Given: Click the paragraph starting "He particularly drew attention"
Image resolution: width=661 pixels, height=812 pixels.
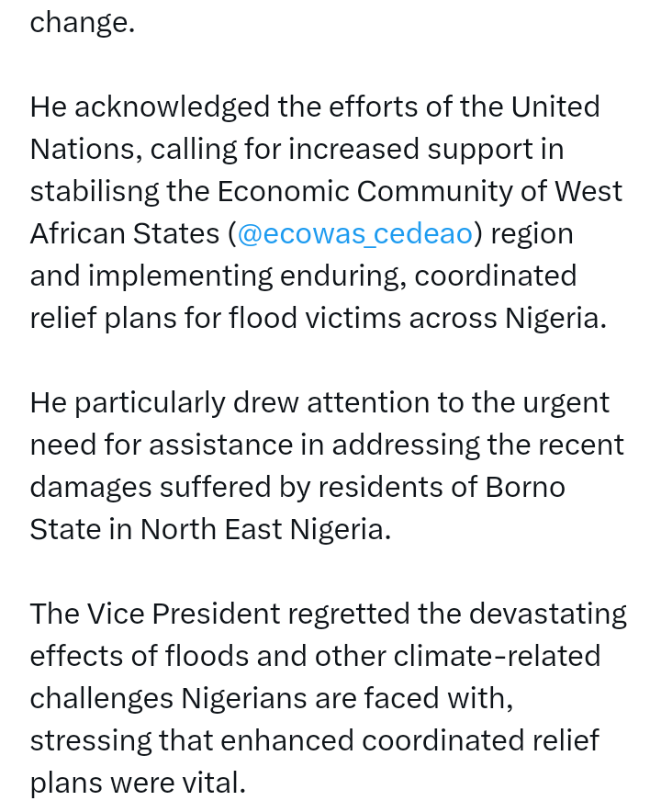Looking at the screenshot, I should [327, 466].
